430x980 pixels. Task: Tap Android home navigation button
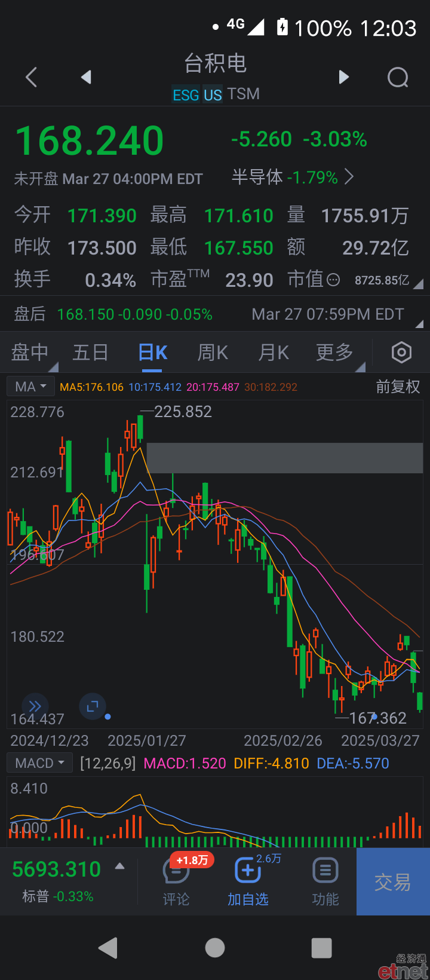click(215, 948)
